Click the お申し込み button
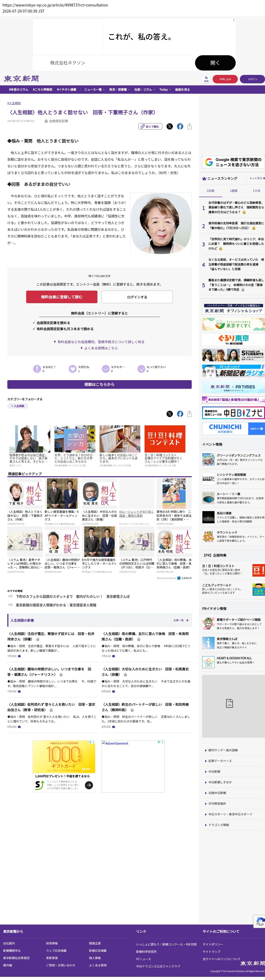 [225, 79]
